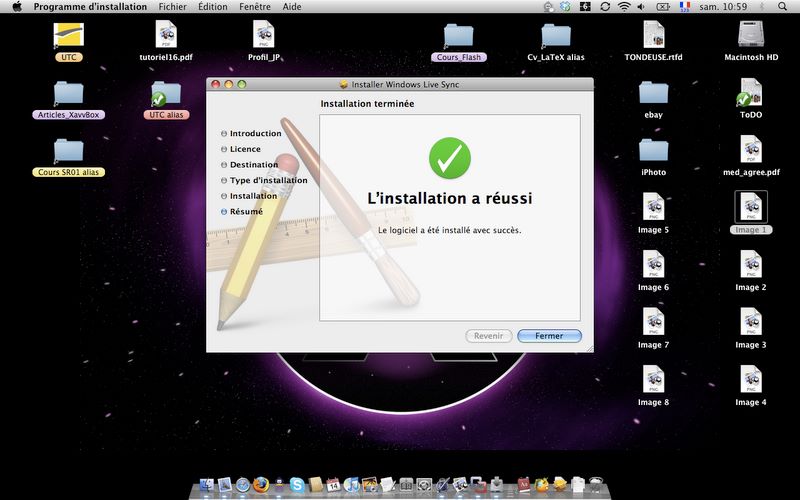Zoom the installer window with green button
Screen dimensions: 800x500
click(242, 84)
